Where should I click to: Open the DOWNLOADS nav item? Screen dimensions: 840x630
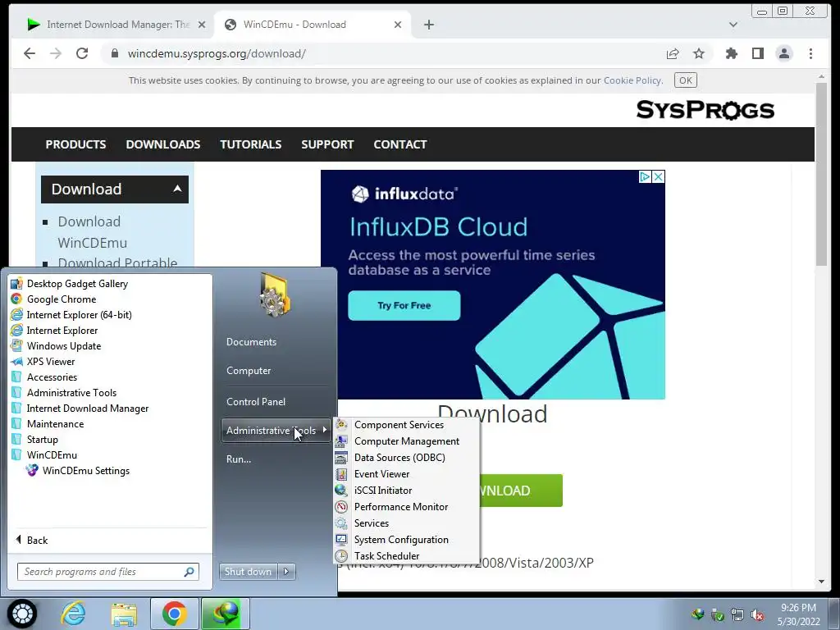pyautogui.click(x=163, y=144)
